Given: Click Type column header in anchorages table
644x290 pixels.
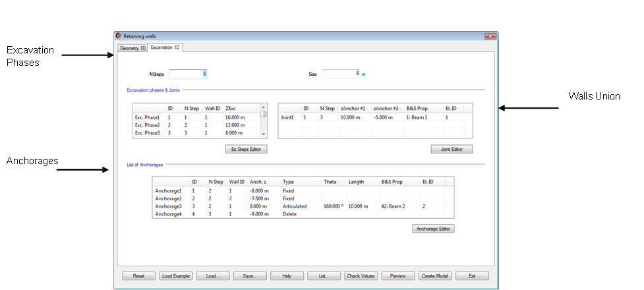Looking at the screenshot, I should 301,182.
